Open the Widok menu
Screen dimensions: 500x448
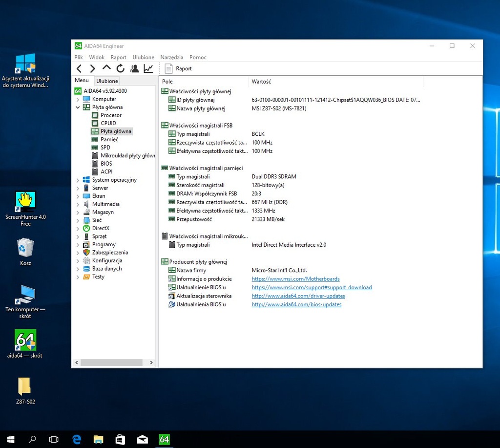pos(97,57)
